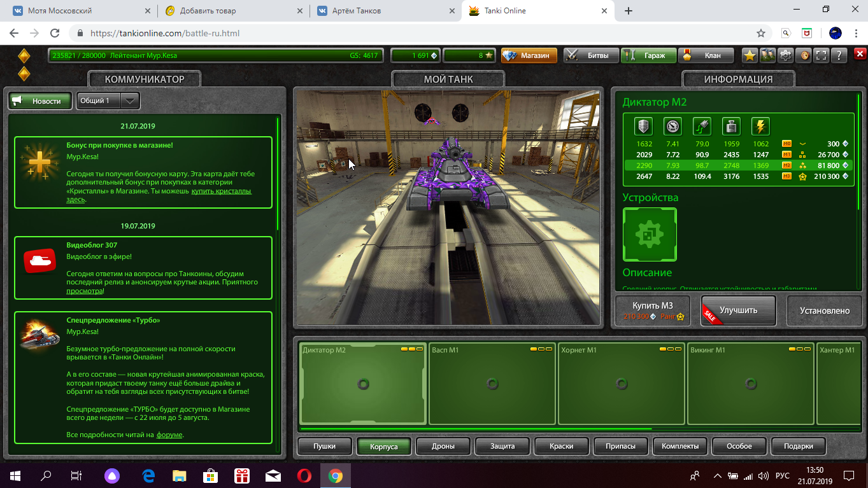868x488 pixels.
Task: Open the Клан clan screen
Action: [705, 55]
